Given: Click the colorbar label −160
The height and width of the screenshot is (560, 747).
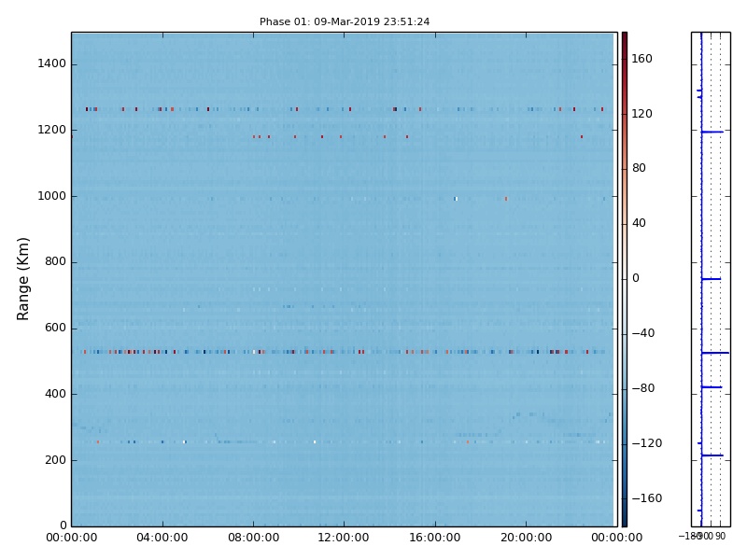Looking at the screenshot, I should pos(646,498).
